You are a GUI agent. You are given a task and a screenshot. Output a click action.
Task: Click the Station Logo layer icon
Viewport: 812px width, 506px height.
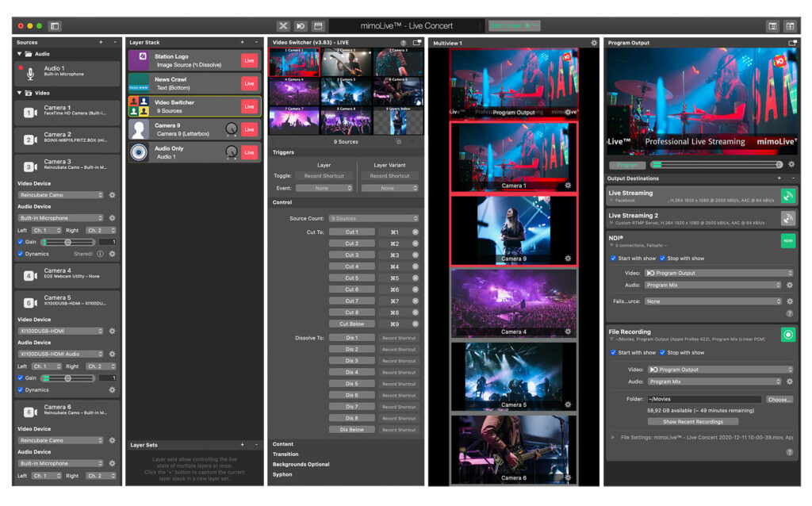coord(139,60)
